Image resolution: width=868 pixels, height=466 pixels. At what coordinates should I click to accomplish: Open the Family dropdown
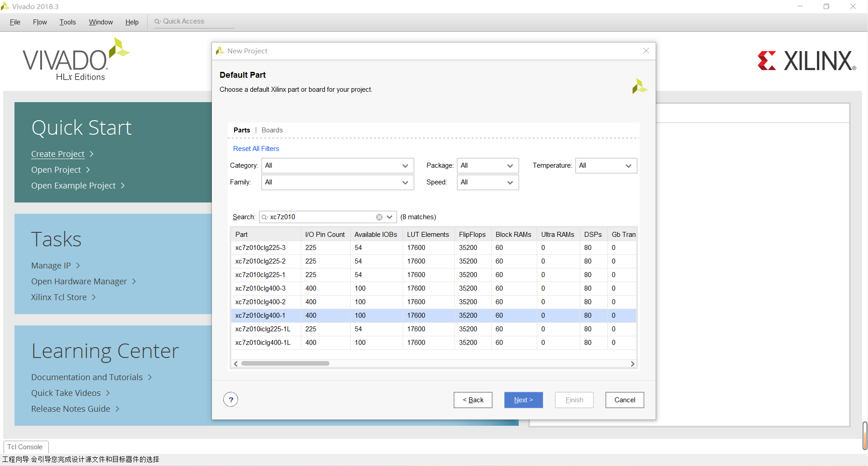point(338,182)
